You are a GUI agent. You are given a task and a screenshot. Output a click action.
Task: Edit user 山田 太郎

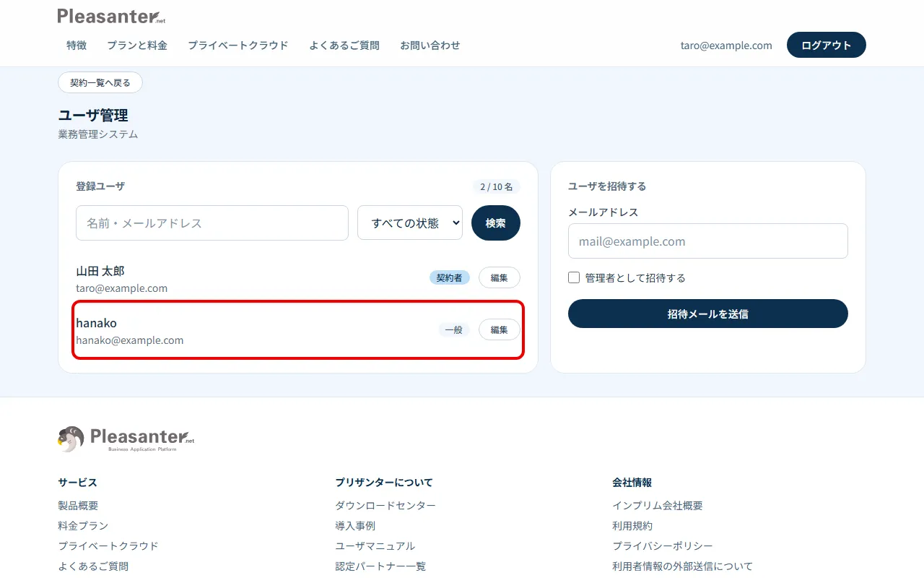click(500, 277)
